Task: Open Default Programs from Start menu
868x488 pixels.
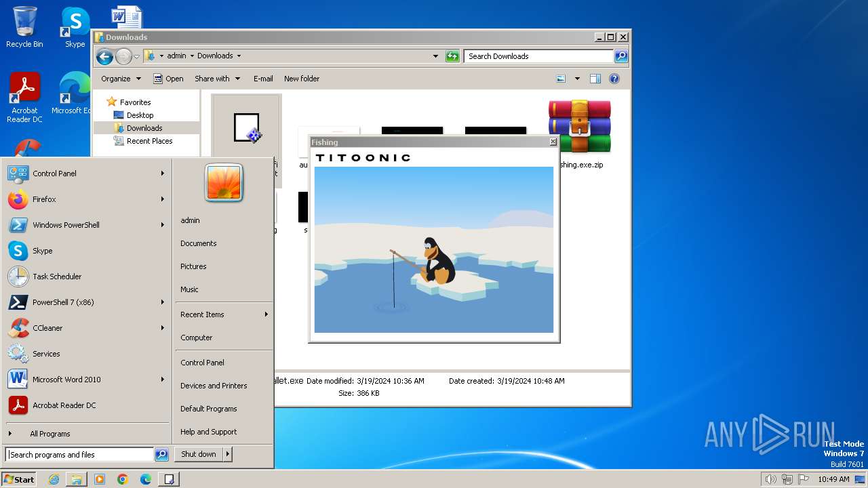Action: (x=209, y=409)
